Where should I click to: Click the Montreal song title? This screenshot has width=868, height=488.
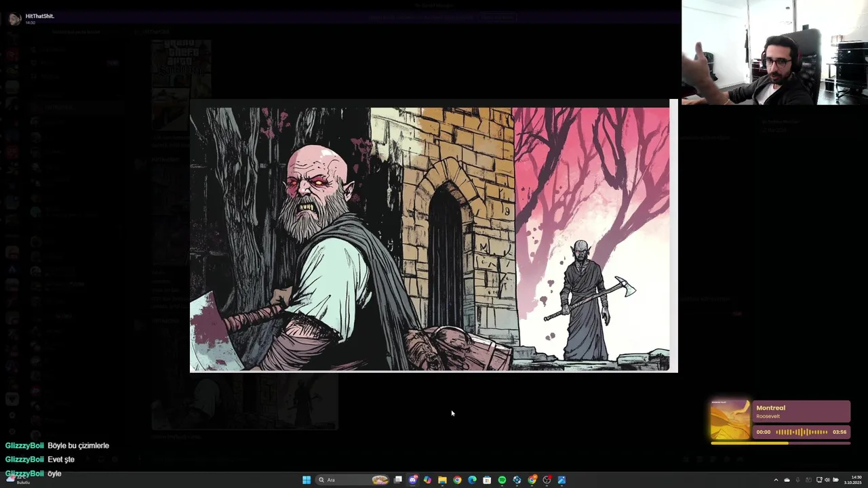[x=771, y=408]
